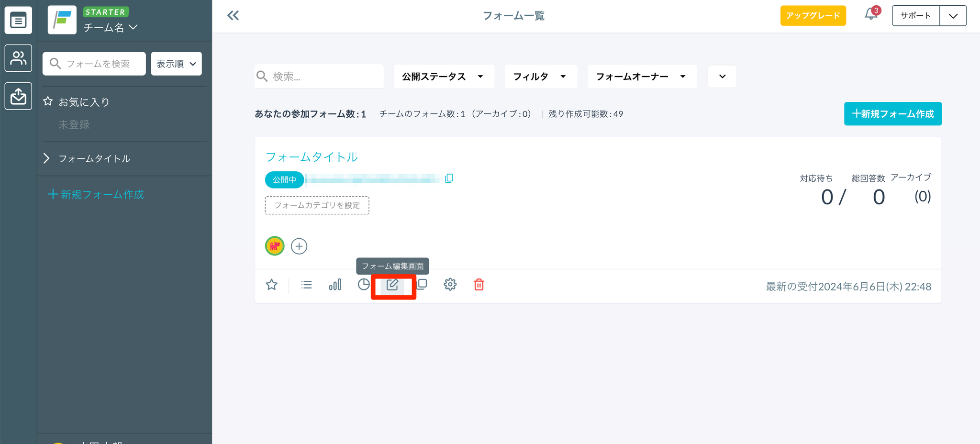This screenshot has width=980, height=444.
Task: Click the 総回答数 count value
Action: [879, 197]
